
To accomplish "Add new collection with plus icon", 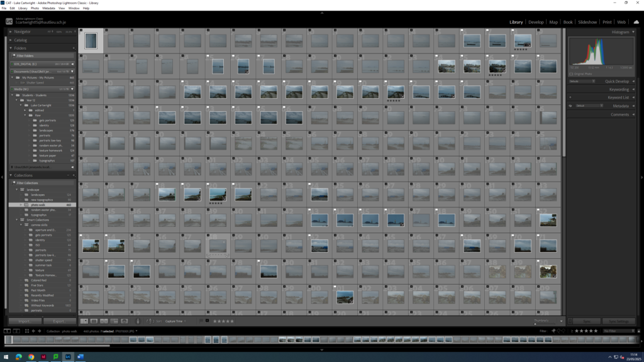I will coord(74,175).
